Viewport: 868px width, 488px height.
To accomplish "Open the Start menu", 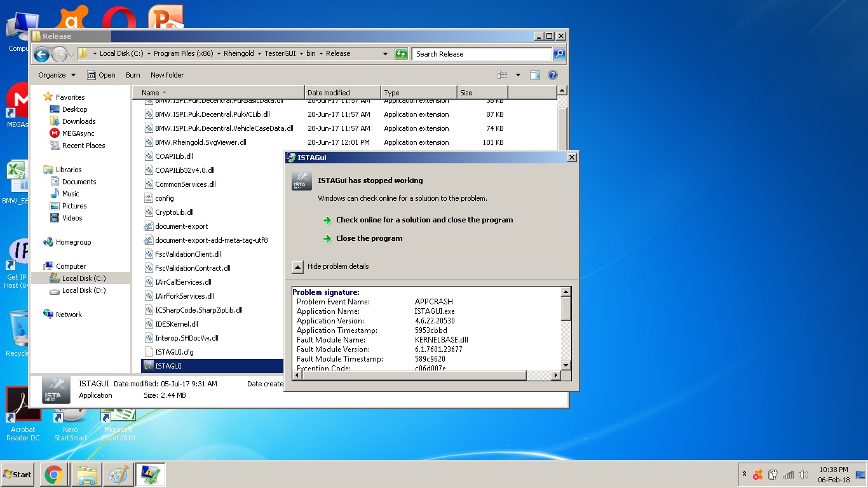I will point(18,475).
